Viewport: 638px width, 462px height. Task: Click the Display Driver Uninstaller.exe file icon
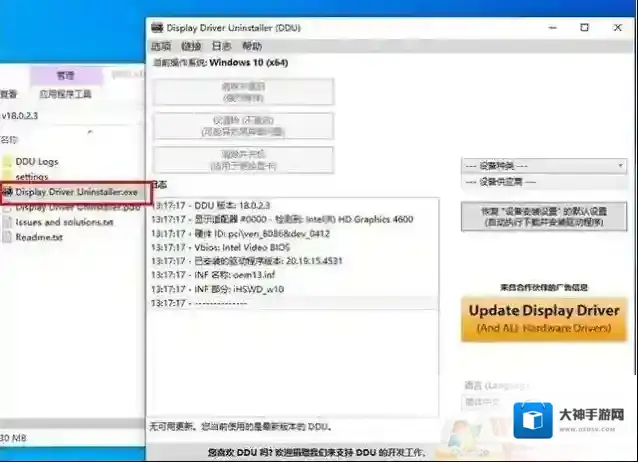pos(8,192)
